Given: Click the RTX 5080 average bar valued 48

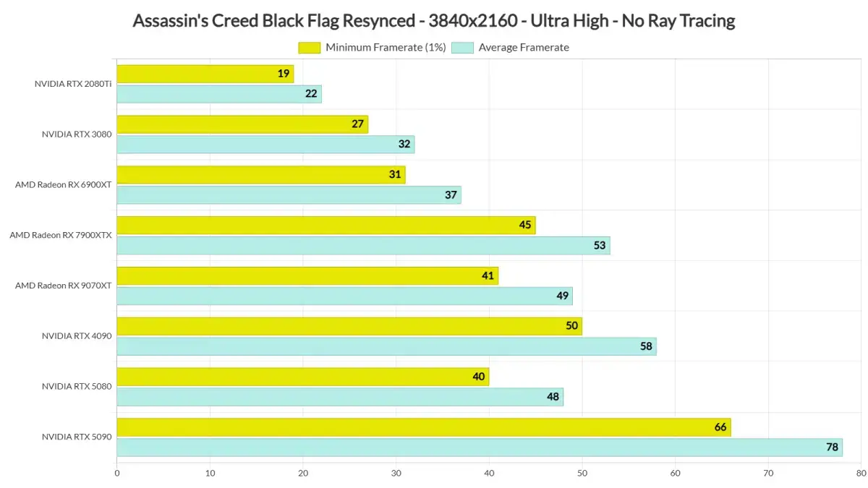Looking at the screenshot, I should click(x=340, y=397).
